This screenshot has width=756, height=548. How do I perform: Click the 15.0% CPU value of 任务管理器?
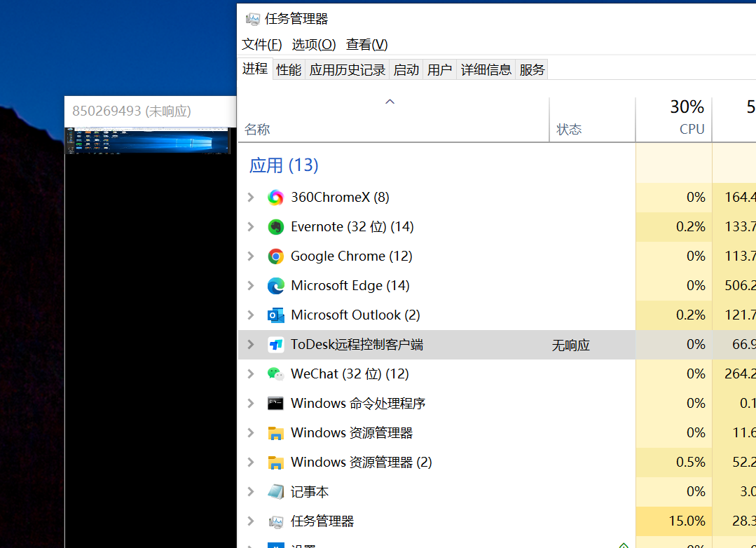click(x=687, y=521)
